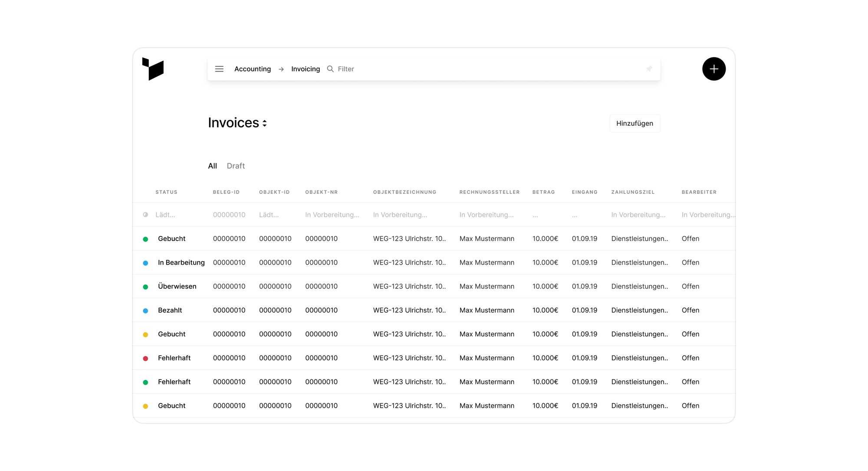
Task: Sort by OBJEKT-NR column header
Action: point(321,192)
